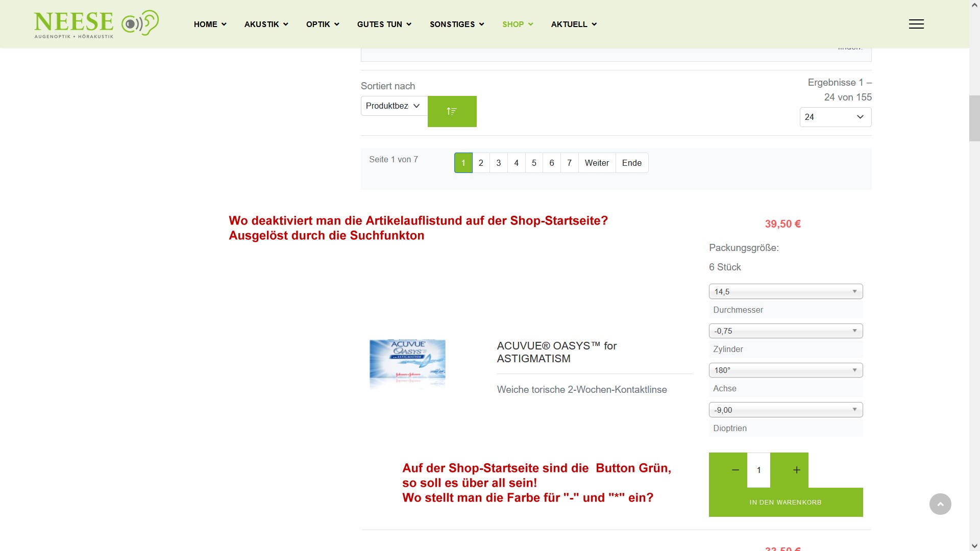Open the hamburger menu icon
Screen dimensions: 980x551
916,24
